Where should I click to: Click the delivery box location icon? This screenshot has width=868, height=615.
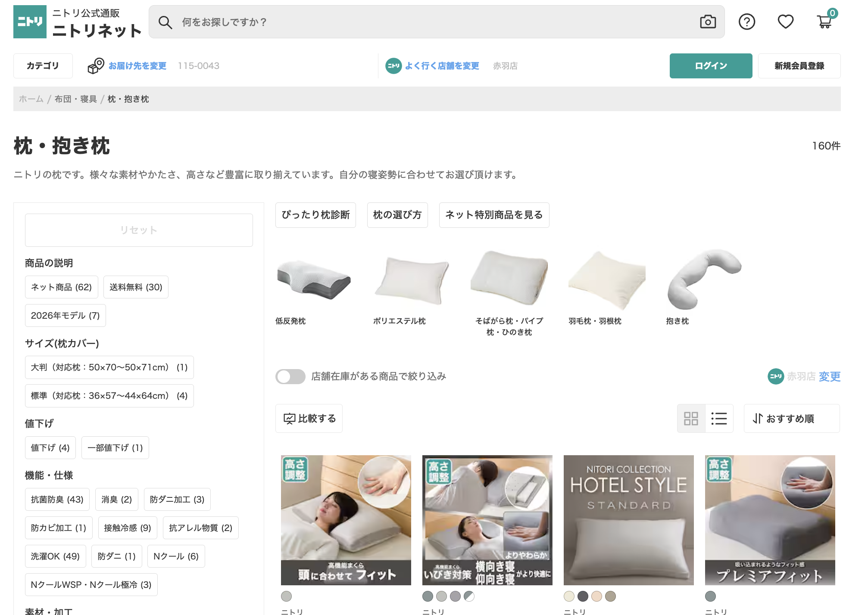[96, 66]
